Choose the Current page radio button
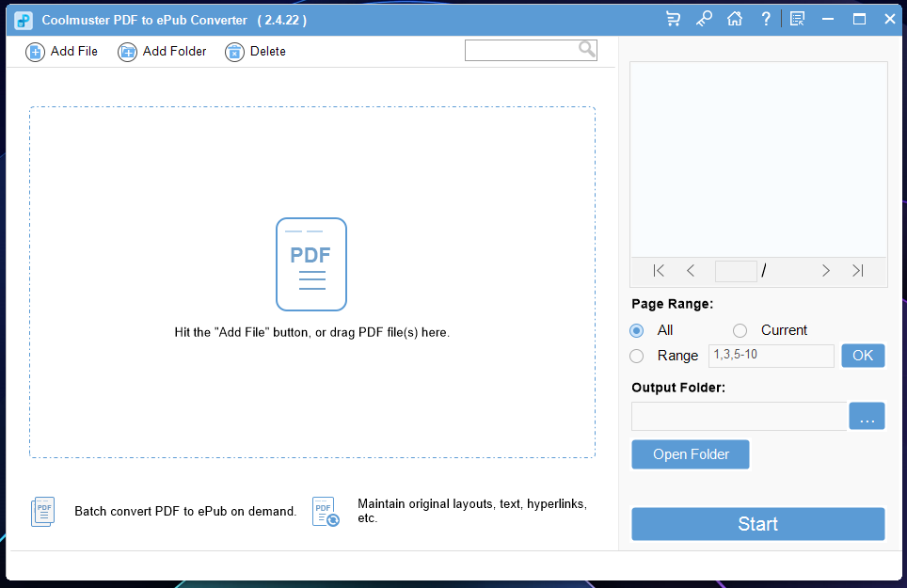Image resolution: width=907 pixels, height=588 pixels. 740,330
